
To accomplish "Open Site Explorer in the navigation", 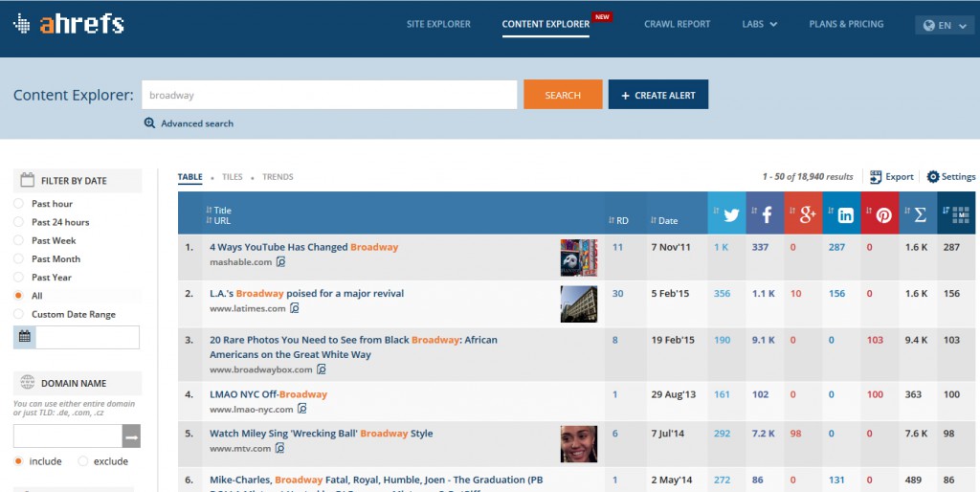I will 438,24.
